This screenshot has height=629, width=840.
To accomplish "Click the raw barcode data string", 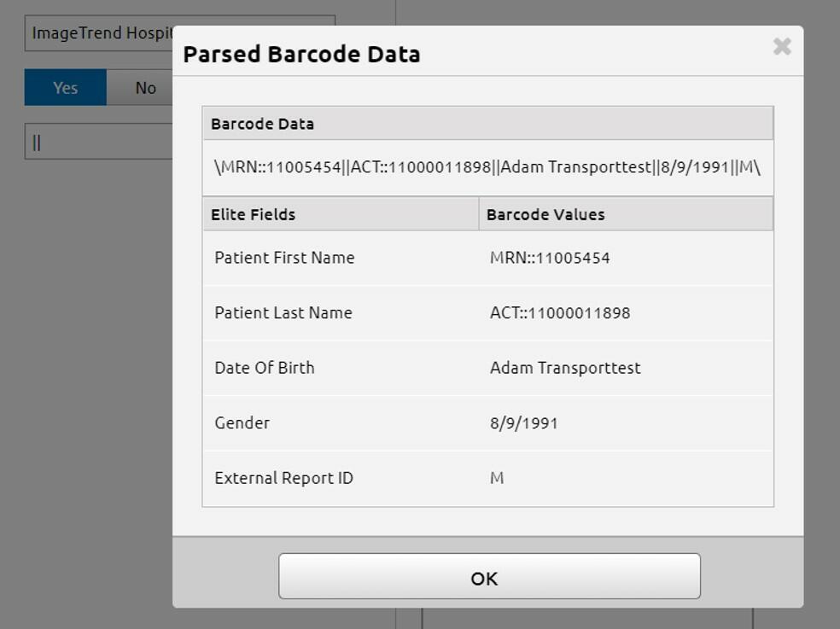I will 487,167.
